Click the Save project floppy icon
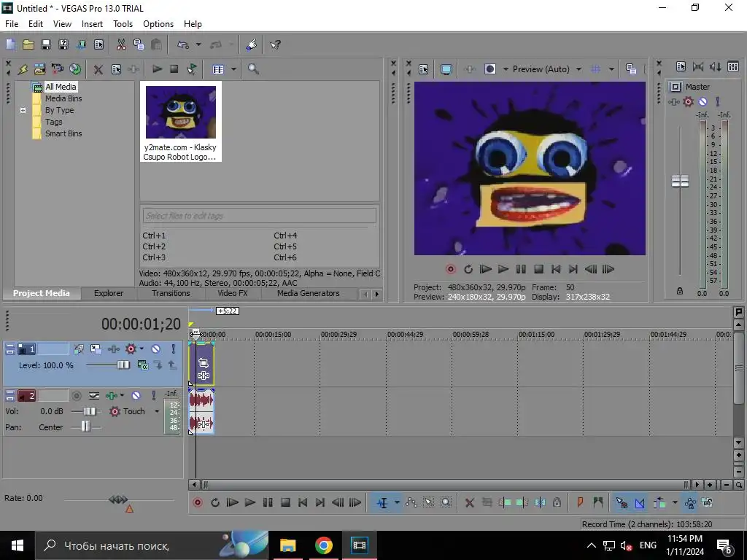This screenshot has height=560, width=747. point(46,44)
